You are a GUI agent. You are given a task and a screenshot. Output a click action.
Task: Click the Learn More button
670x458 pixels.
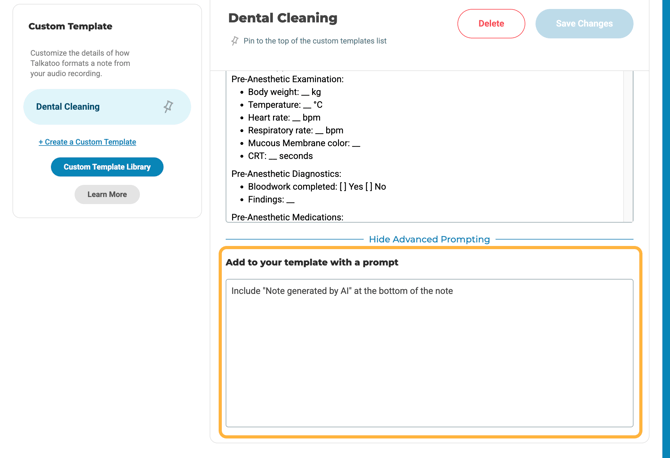pyautogui.click(x=107, y=194)
